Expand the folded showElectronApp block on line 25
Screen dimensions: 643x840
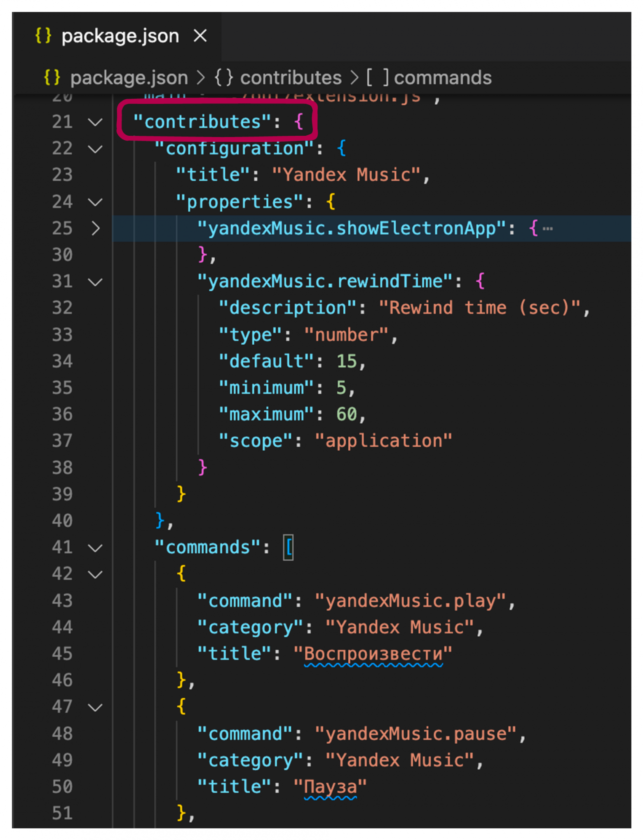(95, 228)
